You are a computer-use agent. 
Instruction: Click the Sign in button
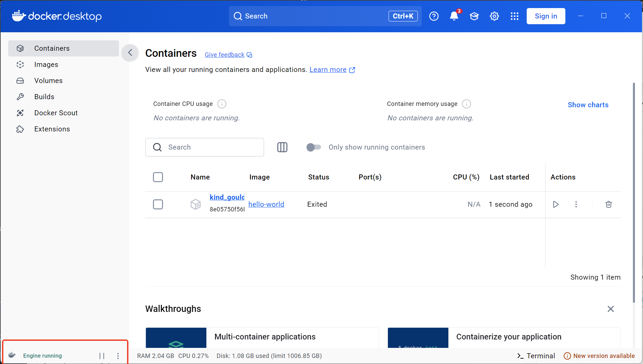click(546, 16)
